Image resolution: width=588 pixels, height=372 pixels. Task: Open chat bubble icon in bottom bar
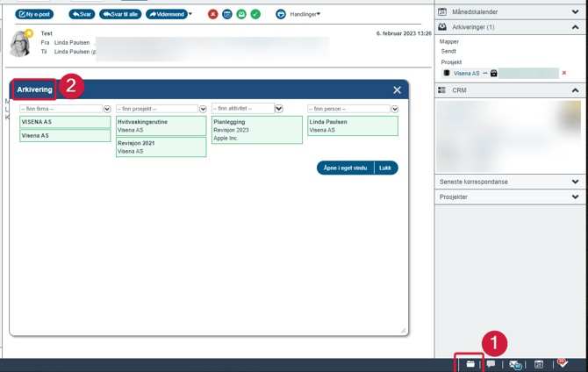491,364
